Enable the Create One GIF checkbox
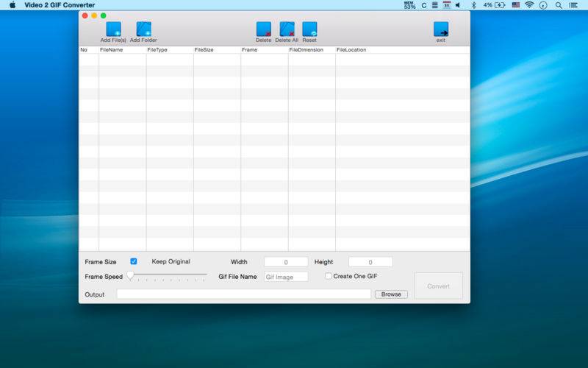588x368 pixels. (328, 276)
